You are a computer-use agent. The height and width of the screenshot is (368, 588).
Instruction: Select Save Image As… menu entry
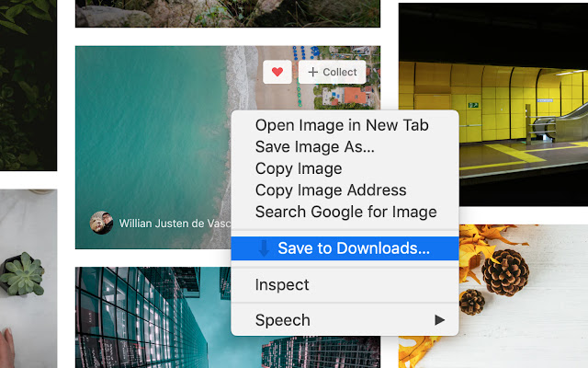point(345,147)
